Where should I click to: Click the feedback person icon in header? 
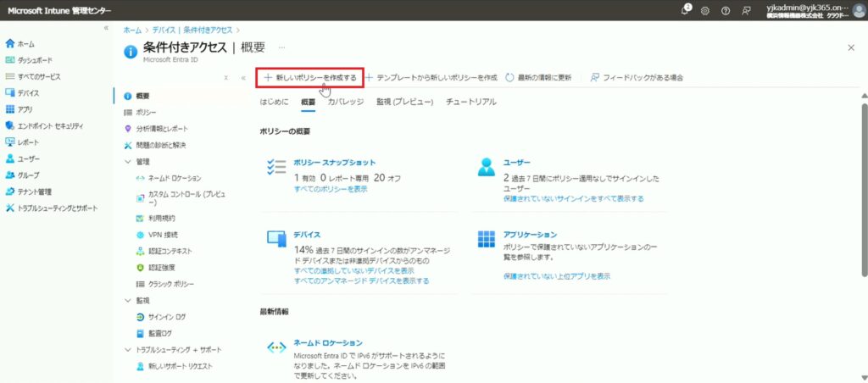click(x=746, y=10)
